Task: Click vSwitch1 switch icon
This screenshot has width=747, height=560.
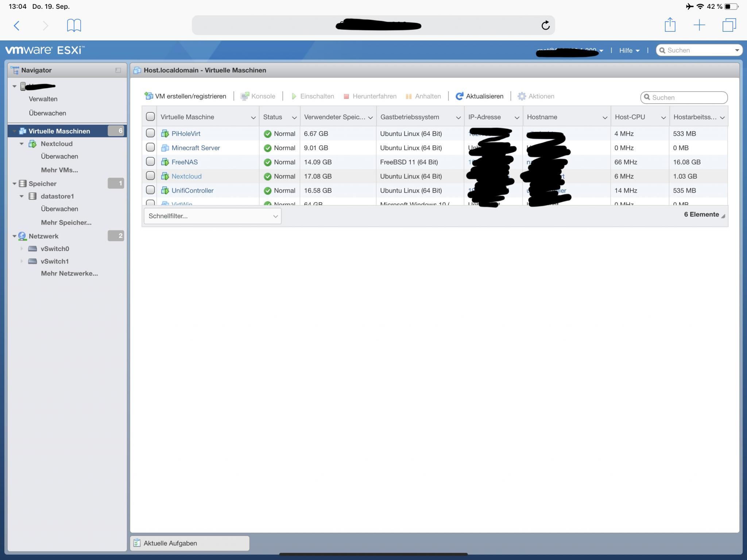Action: 32,261
